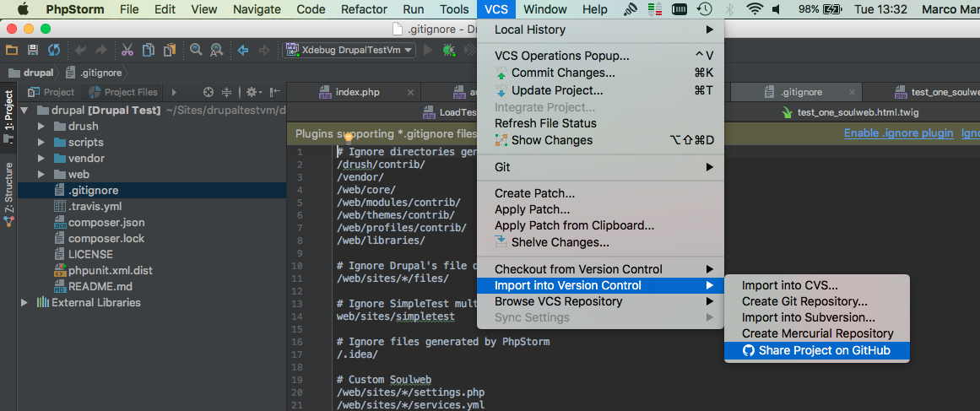Click the Forward navigation arrow
The image size is (980, 411).
[263, 50]
